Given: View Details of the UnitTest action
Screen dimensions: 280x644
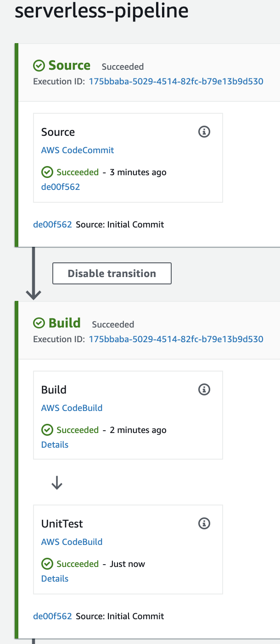Looking at the screenshot, I should 55,579.
